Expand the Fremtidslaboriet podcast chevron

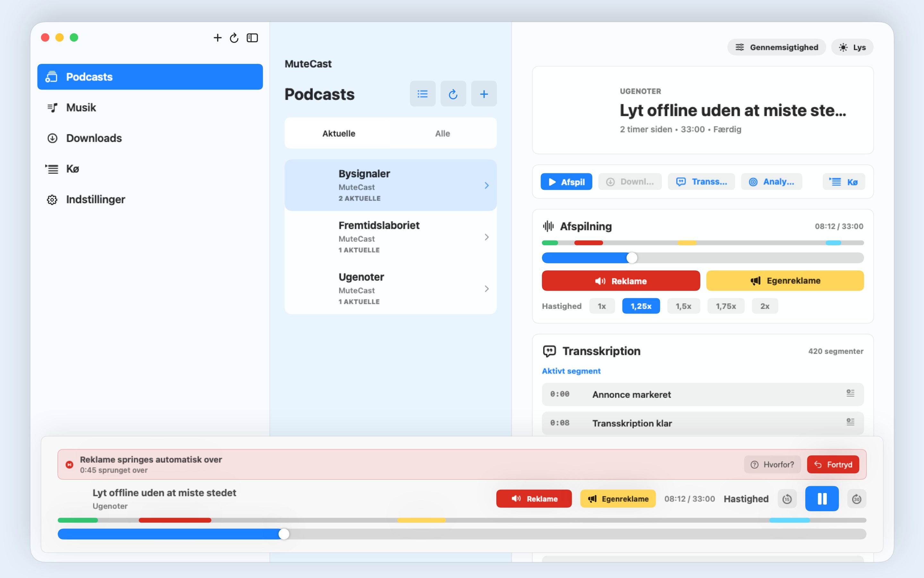pyautogui.click(x=486, y=237)
